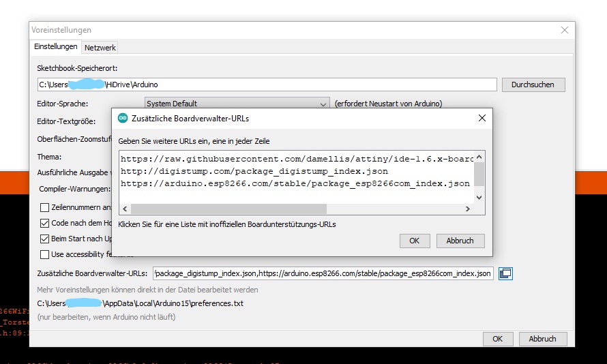The width and height of the screenshot is (607, 364).
Task: Click the esp8266com package URL line
Action: pos(295,184)
